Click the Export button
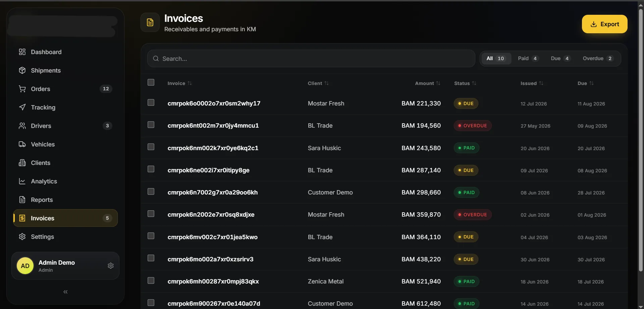The width and height of the screenshot is (644, 309). tap(604, 24)
